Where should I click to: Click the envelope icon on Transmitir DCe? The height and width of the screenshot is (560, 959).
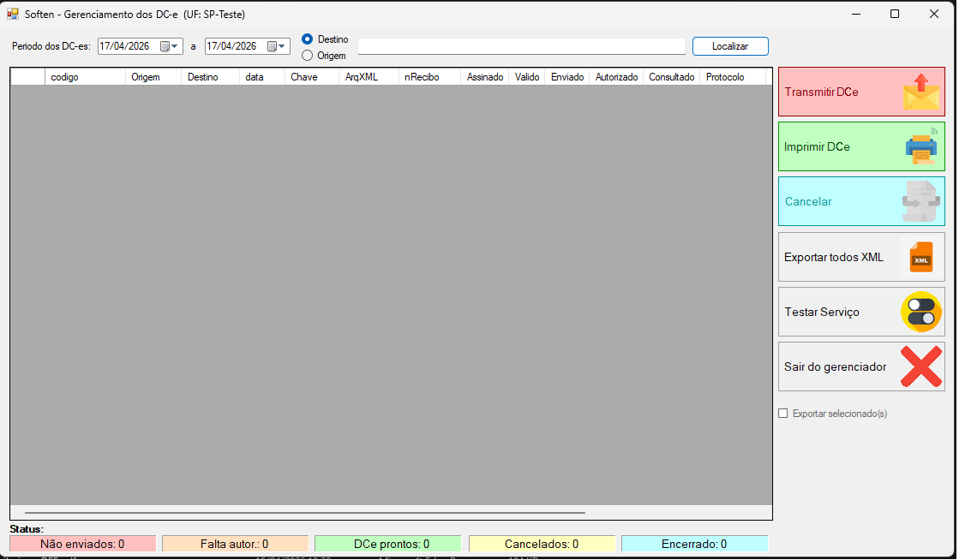[x=920, y=92]
